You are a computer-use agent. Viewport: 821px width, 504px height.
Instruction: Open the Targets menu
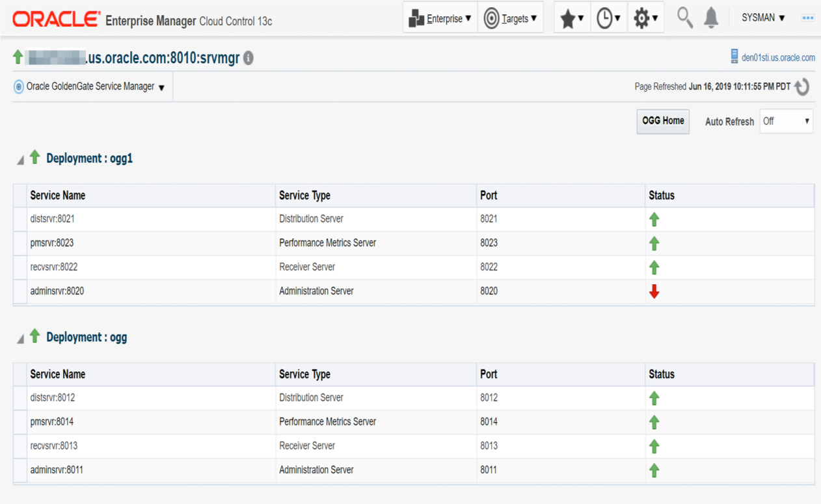tap(511, 19)
